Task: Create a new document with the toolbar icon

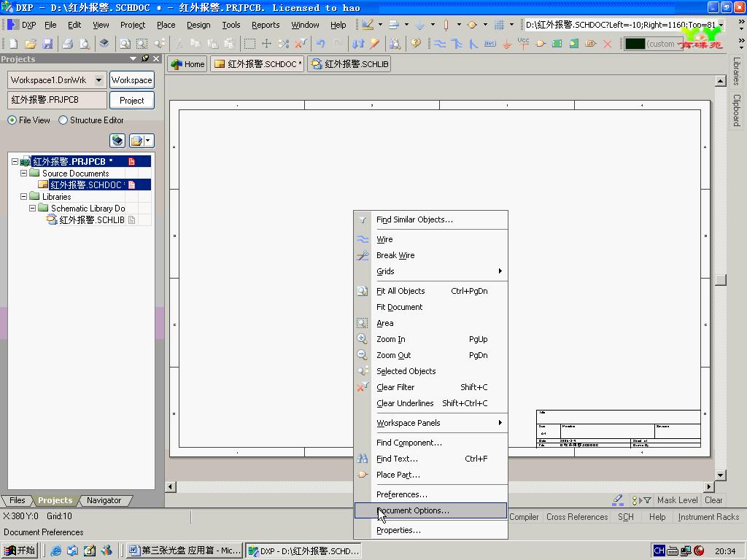Action: (x=13, y=44)
